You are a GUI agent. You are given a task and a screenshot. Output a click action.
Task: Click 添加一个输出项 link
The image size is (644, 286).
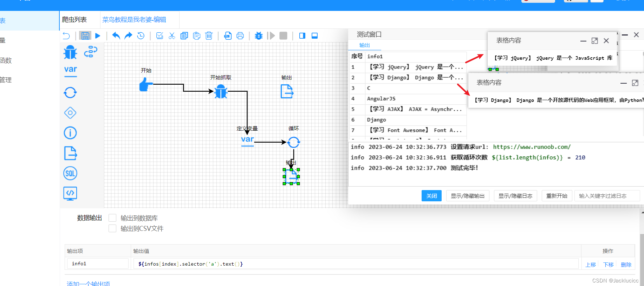coord(88,283)
